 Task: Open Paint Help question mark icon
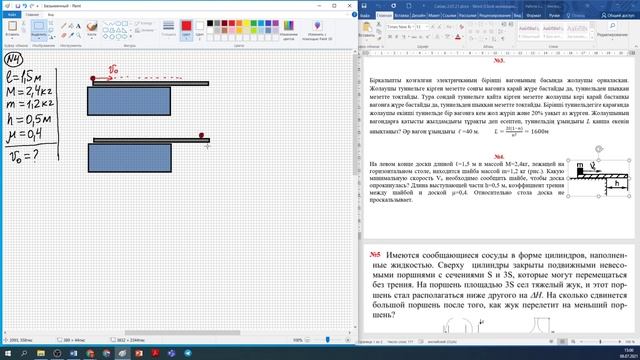(x=354, y=14)
